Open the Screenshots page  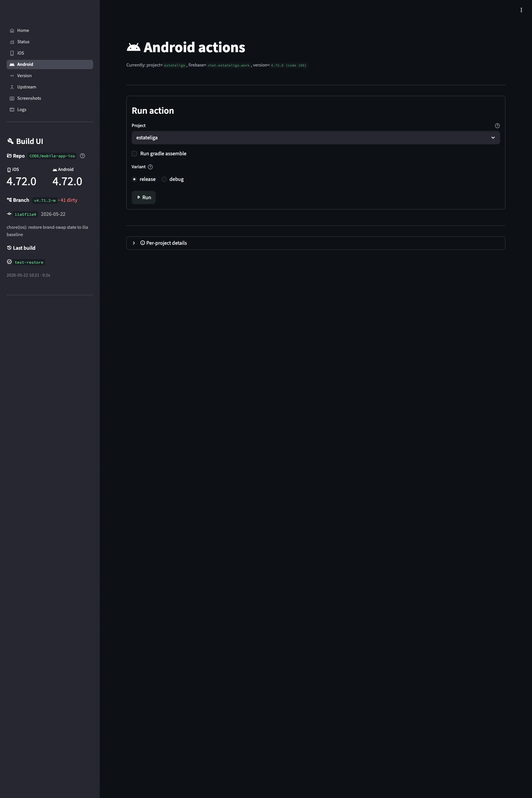(50, 98)
